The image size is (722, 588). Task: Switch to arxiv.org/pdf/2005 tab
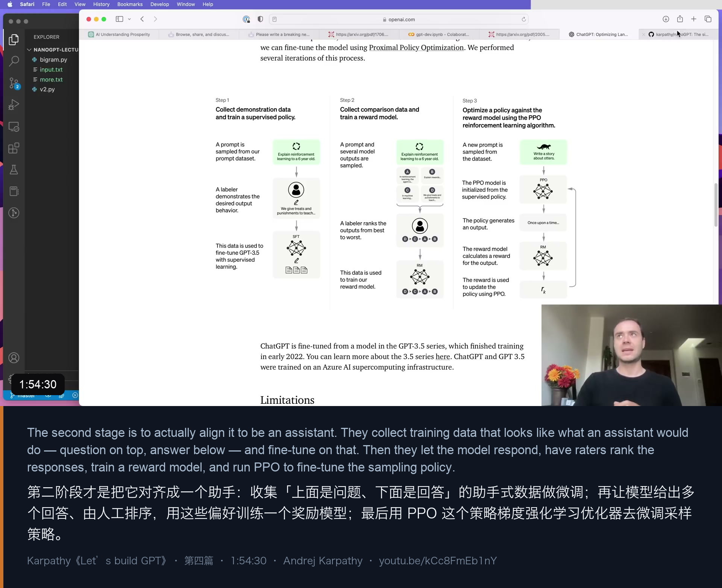click(x=519, y=34)
